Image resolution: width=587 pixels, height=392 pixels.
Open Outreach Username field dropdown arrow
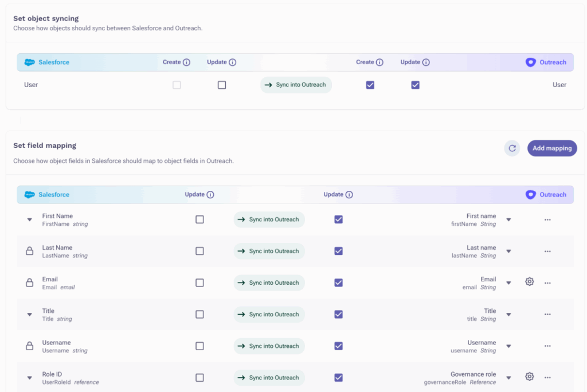pos(508,346)
